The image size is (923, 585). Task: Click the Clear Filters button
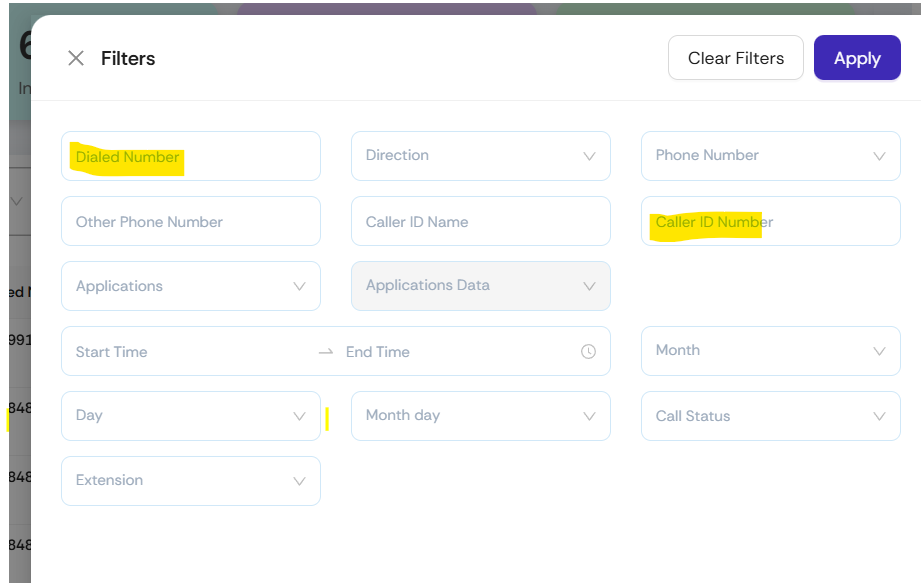coord(735,58)
